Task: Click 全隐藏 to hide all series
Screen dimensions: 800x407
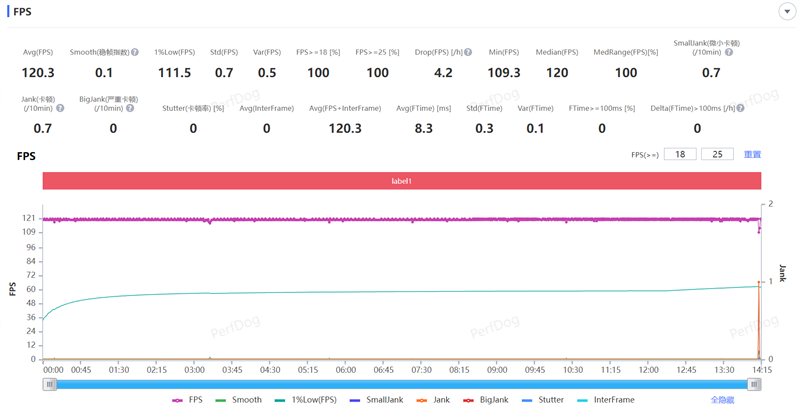Action: click(722, 400)
